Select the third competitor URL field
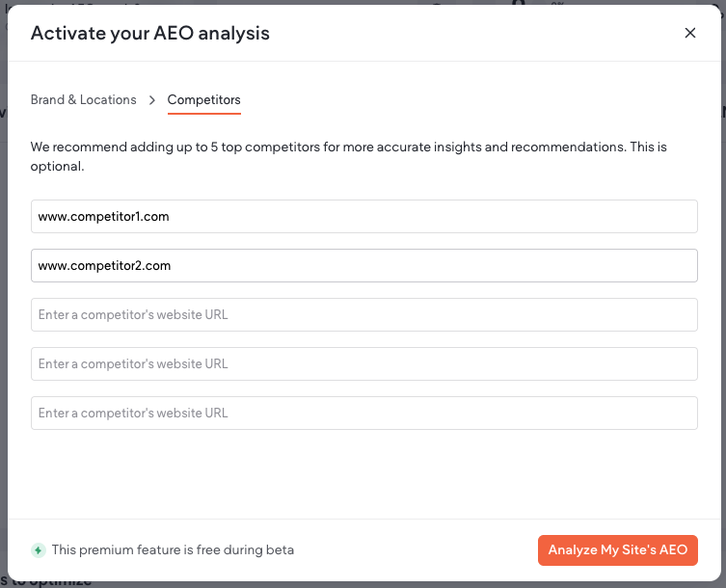 [363, 314]
